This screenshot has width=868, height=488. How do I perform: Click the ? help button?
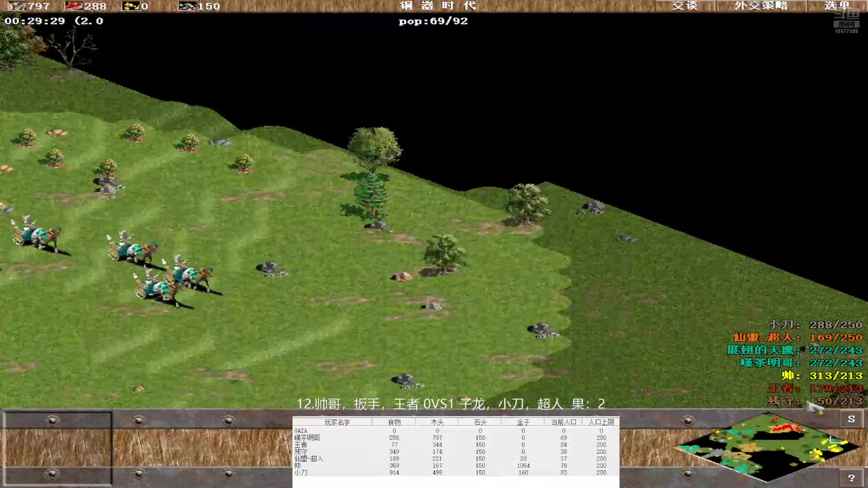click(851, 478)
